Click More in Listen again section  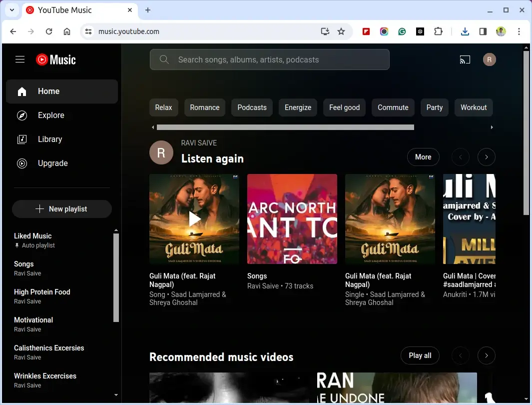click(x=423, y=157)
